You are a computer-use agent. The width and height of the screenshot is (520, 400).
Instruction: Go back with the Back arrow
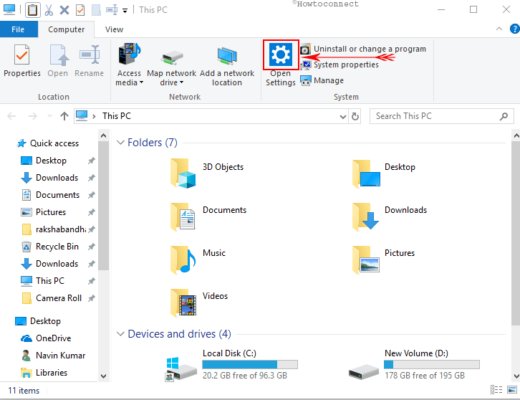pyautogui.click(x=12, y=116)
